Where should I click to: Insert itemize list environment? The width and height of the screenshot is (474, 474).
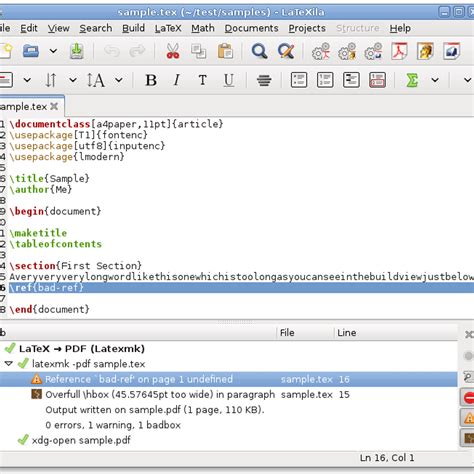point(299,80)
